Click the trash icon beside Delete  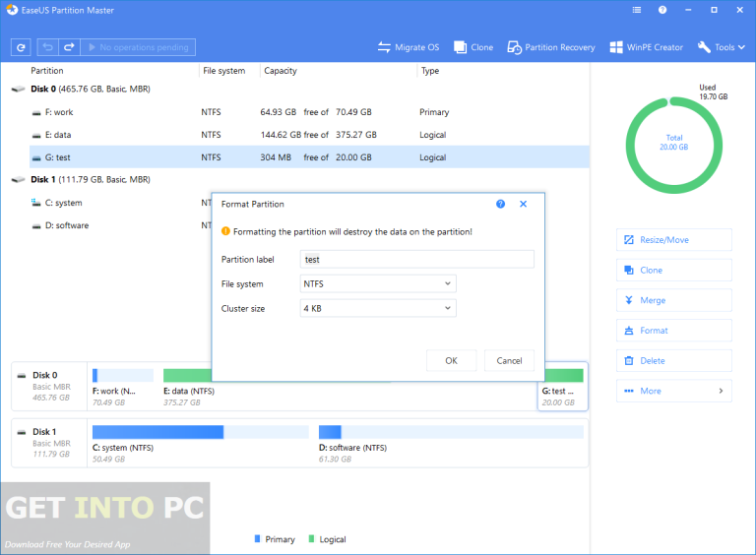[x=629, y=361]
